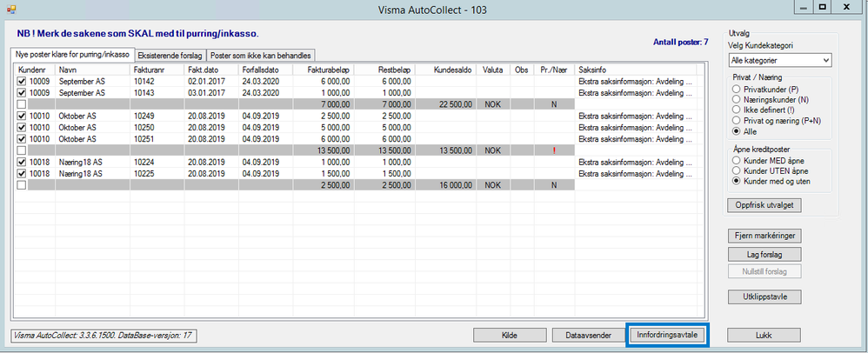Sort by the Kundenr column header
This screenshot has height=353, width=868.
click(35, 70)
